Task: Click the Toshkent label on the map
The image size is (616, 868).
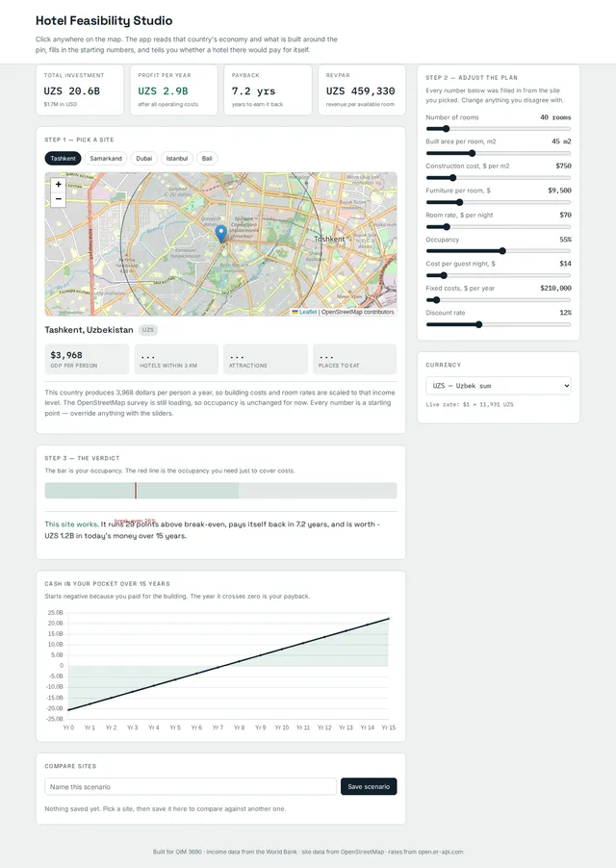Action: pyautogui.click(x=329, y=240)
